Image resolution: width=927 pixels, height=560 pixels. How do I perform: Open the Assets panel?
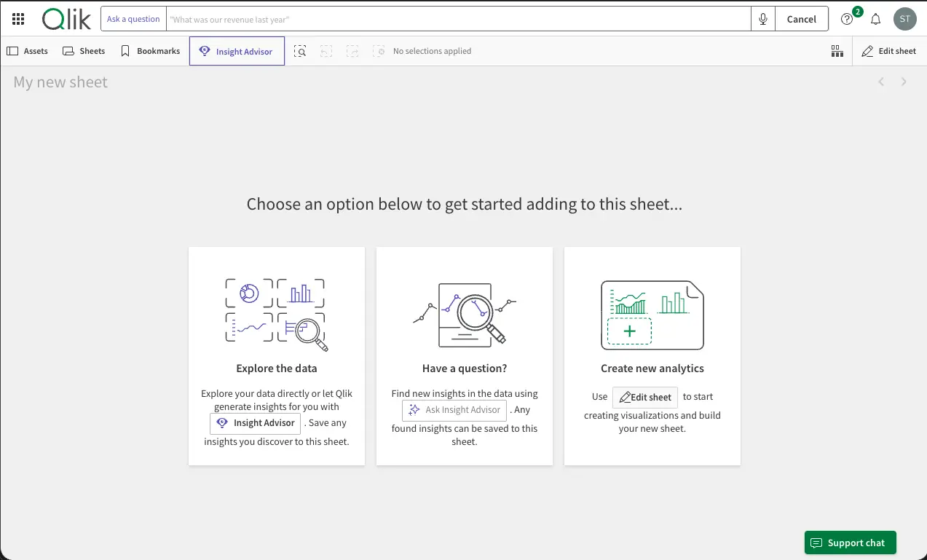pos(27,51)
